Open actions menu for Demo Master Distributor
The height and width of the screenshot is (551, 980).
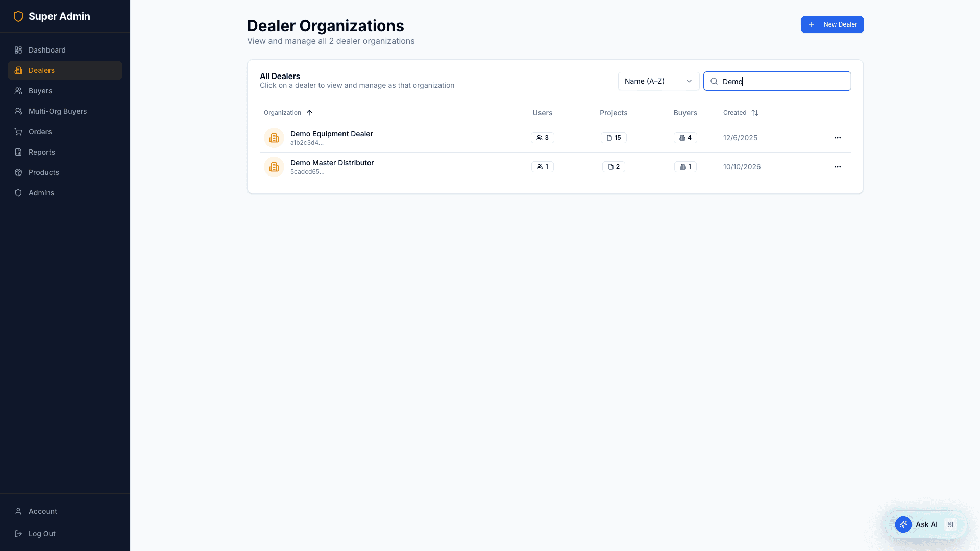(x=837, y=167)
